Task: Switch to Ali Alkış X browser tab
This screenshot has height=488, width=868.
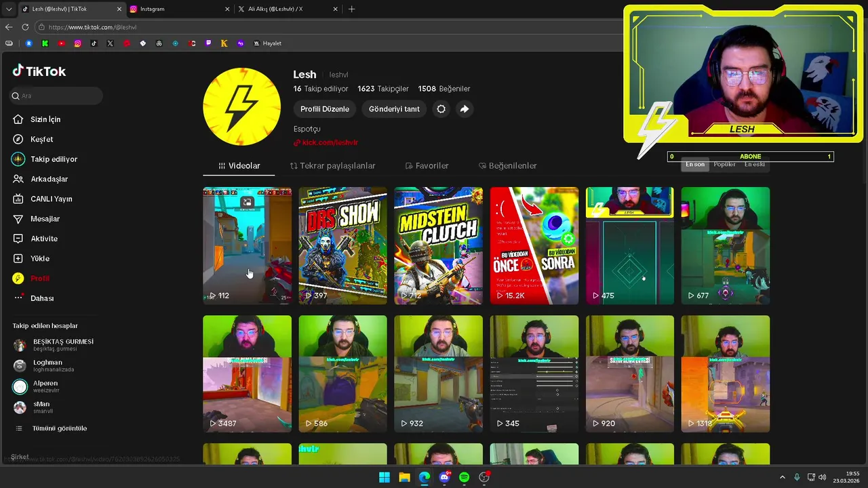Action: (x=287, y=9)
